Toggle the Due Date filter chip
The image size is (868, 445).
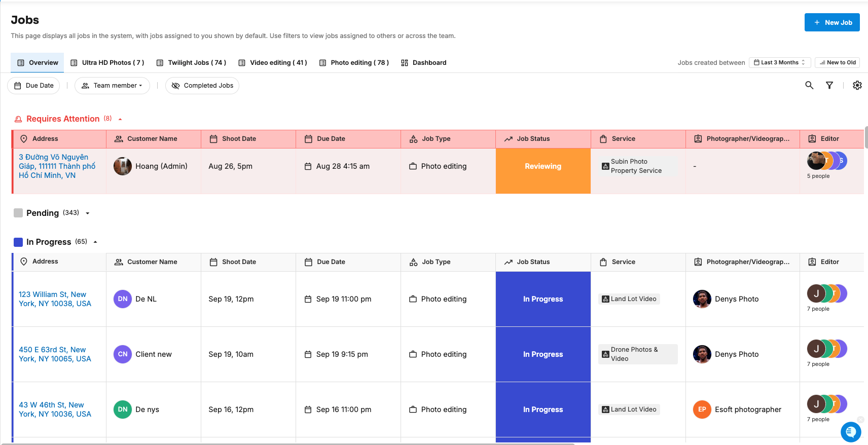point(33,86)
